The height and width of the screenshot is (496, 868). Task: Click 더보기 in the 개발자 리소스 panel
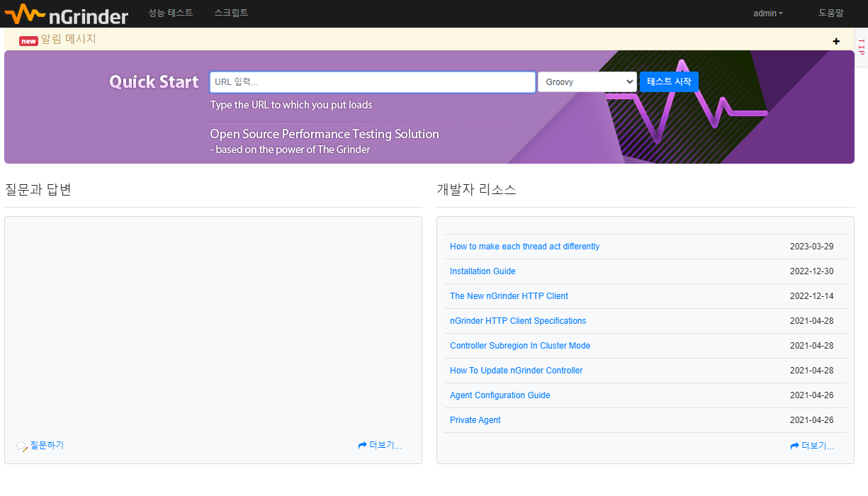pos(818,446)
